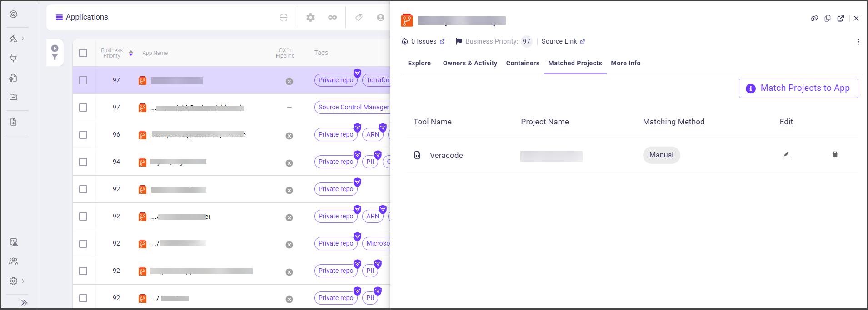The width and height of the screenshot is (868, 310).
Task: Open the three-dot more options menu
Action: pyautogui.click(x=858, y=42)
